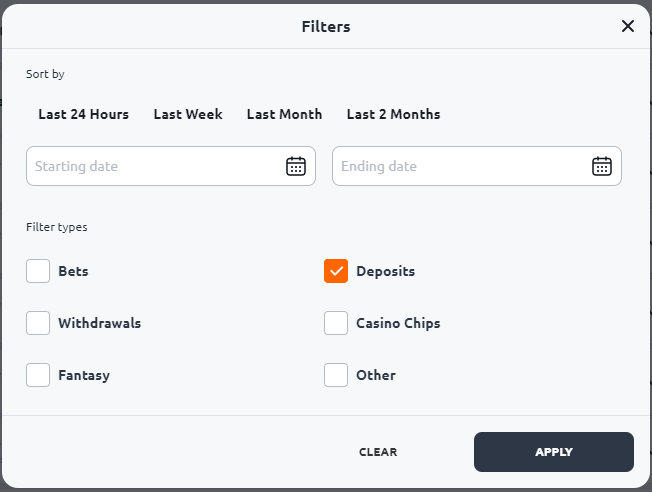Close the Filters dialog with X
The width and height of the screenshot is (652, 492).
point(627,26)
